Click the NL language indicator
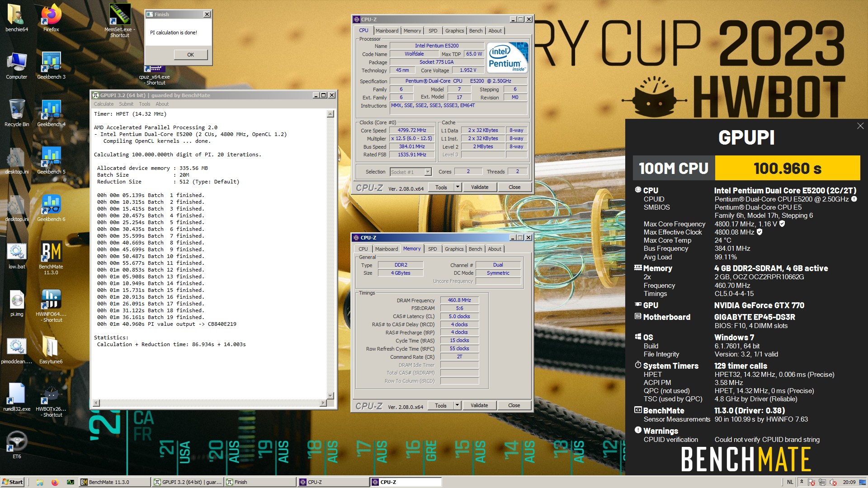 (x=790, y=482)
